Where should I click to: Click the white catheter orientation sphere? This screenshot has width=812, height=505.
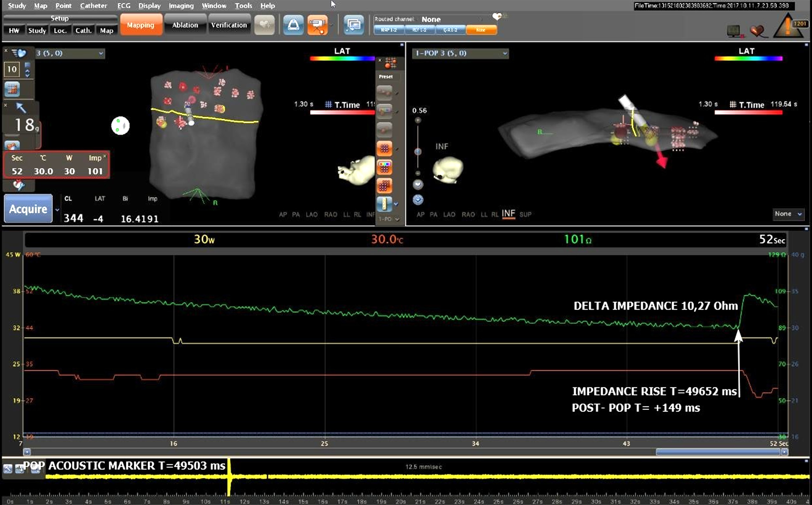coord(120,126)
